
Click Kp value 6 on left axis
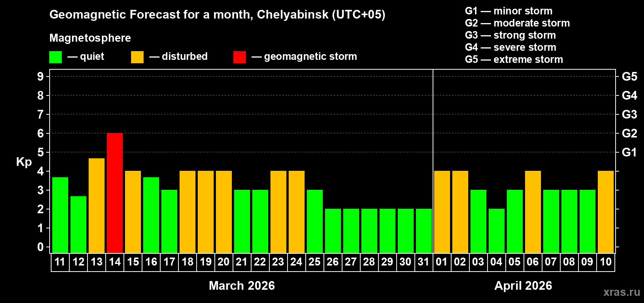click(x=41, y=133)
